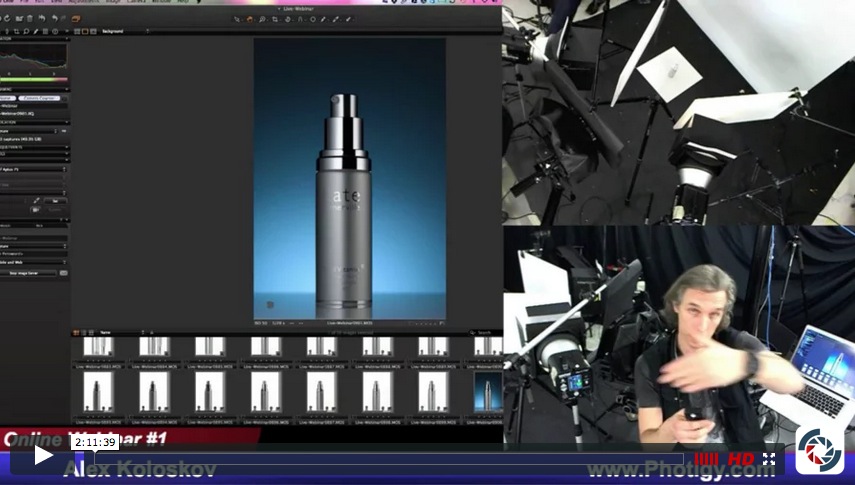Image resolution: width=855 pixels, height=485 pixels.
Task: Enter fullscreen video mode
Action: click(x=769, y=459)
